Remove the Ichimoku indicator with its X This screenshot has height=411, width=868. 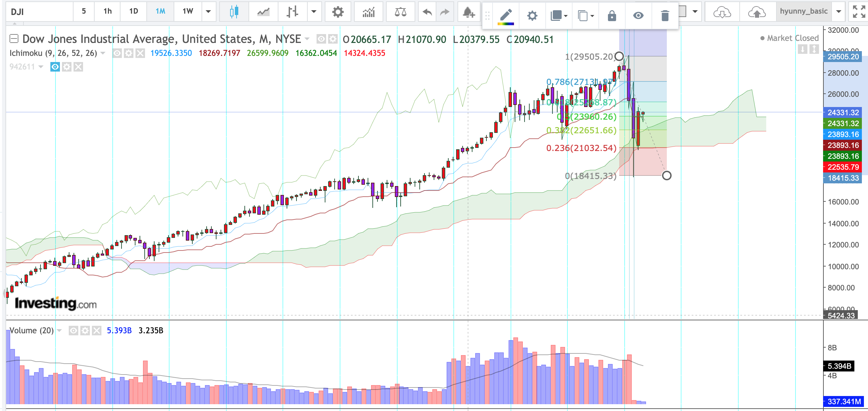140,53
